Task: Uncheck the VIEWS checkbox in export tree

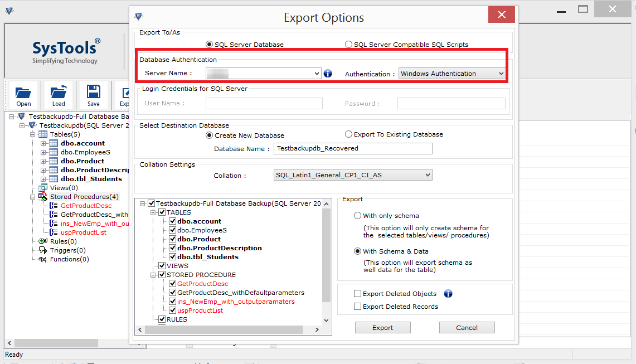Action: click(x=162, y=266)
